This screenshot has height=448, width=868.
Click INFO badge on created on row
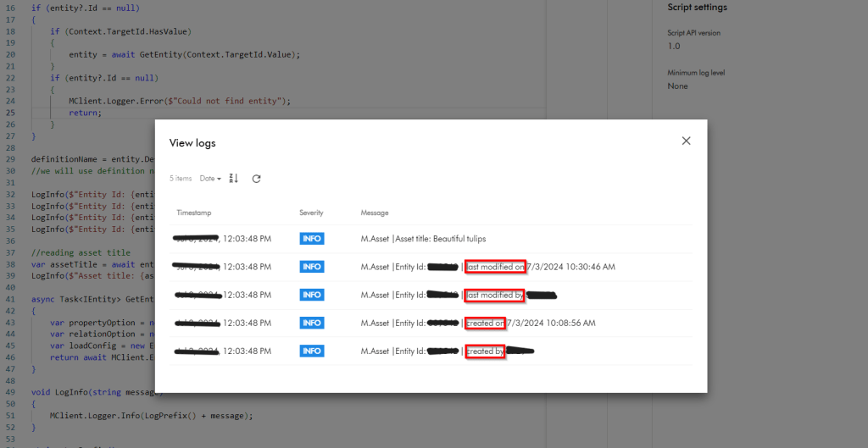coord(311,323)
